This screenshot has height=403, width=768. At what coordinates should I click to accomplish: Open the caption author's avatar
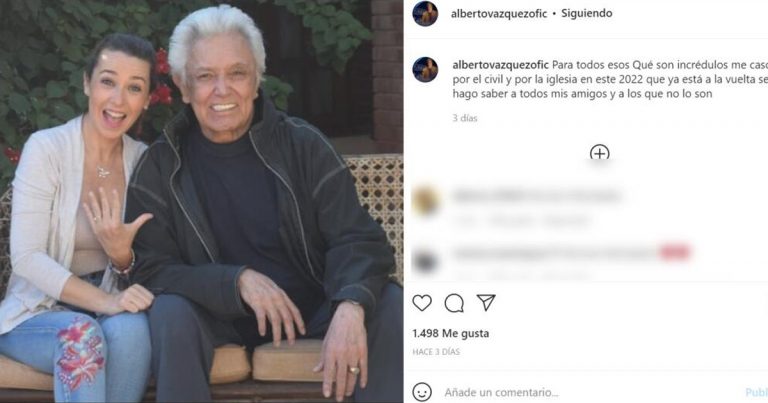425,70
